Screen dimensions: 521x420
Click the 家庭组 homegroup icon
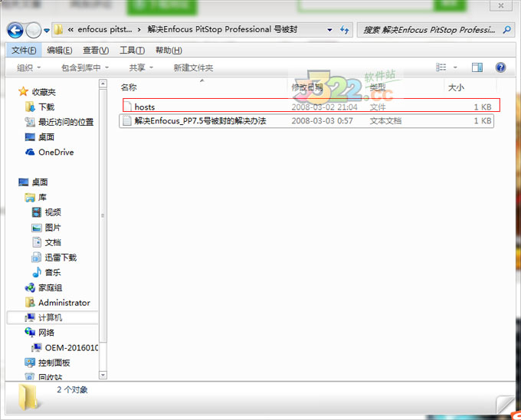(x=30, y=287)
